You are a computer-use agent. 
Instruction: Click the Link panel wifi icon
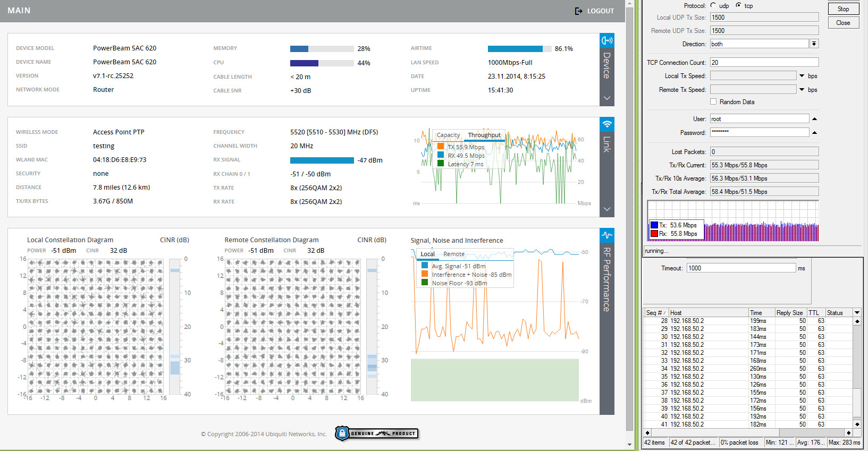607,124
